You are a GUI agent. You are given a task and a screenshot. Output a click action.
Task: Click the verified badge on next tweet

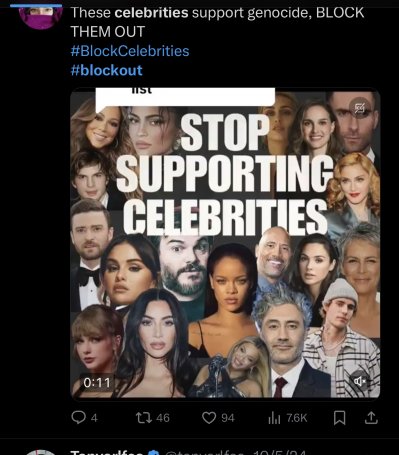point(154,453)
